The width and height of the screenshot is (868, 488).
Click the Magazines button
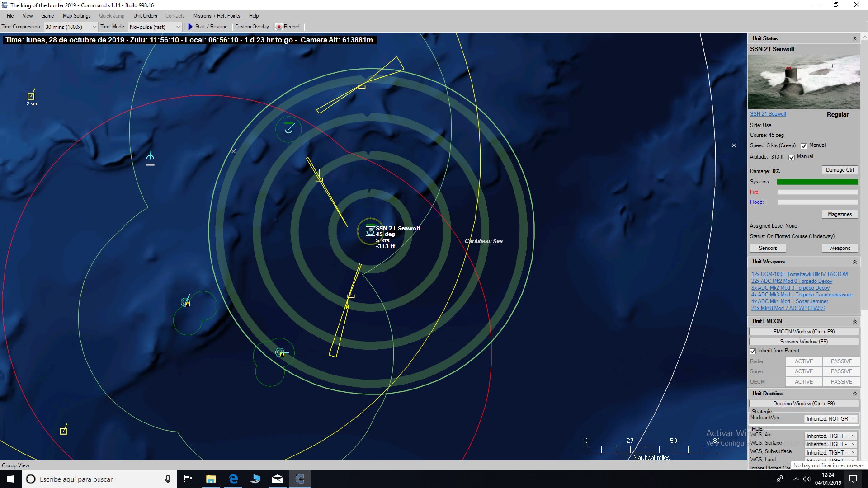click(x=840, y=214)
